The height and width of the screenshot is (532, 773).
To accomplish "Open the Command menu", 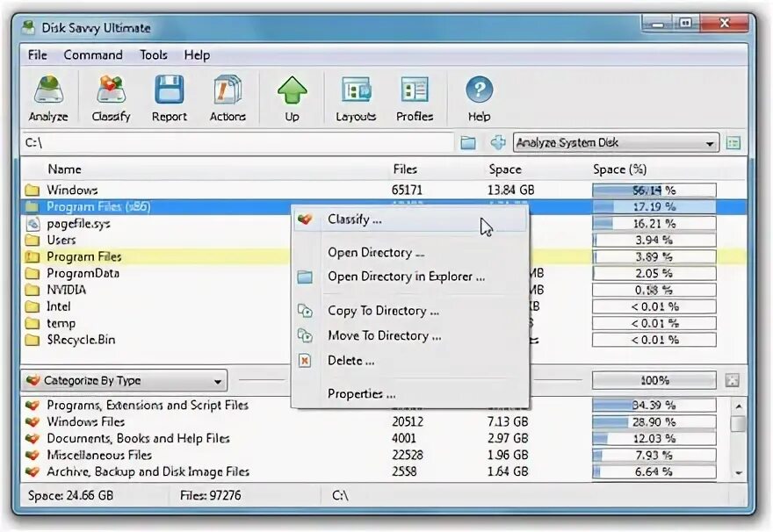I will pyautogui.click(x=93, y=54).
